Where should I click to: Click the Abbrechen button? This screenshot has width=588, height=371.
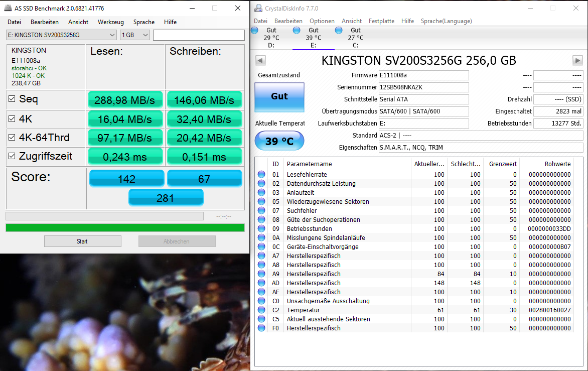pyautogui.click(x=177, y=241)
